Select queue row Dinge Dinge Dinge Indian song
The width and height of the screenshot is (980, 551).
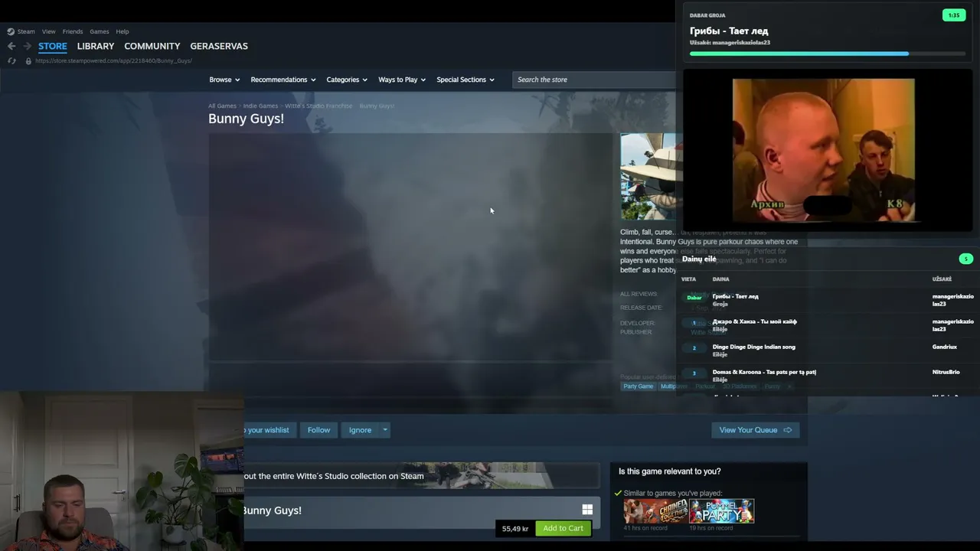point(827,350)
